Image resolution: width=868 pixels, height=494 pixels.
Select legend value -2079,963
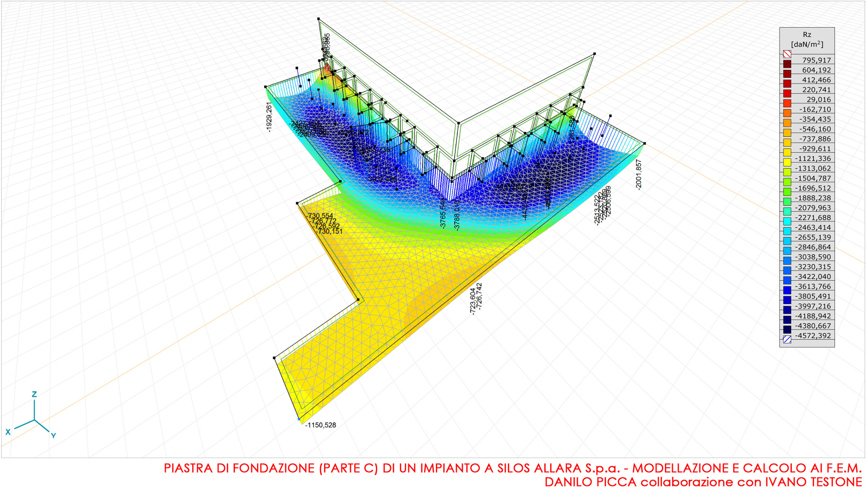(x=813, y=208)
